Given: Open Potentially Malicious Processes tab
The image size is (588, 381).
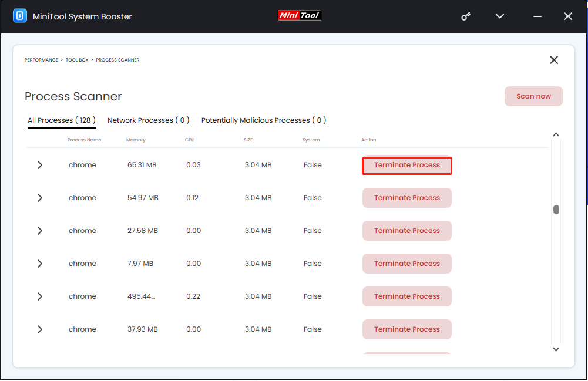Looking at the screenshot, I should (x=264, y=120).
